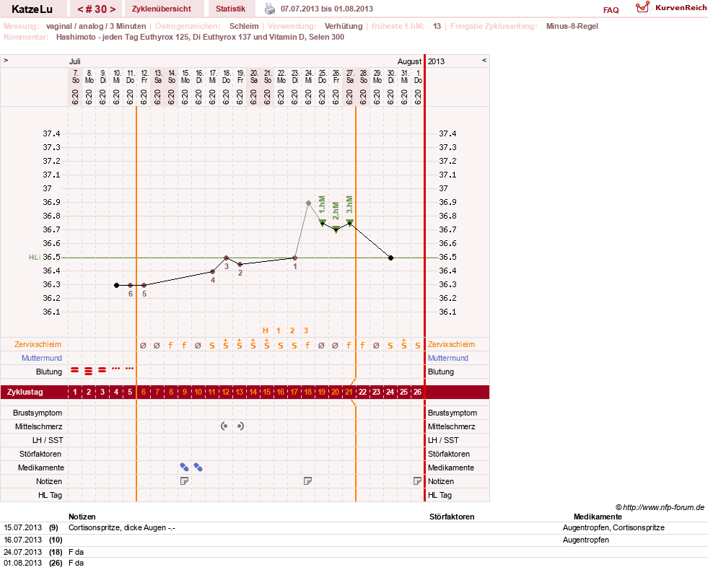Click the date header 27. Sa

point(350,76)
